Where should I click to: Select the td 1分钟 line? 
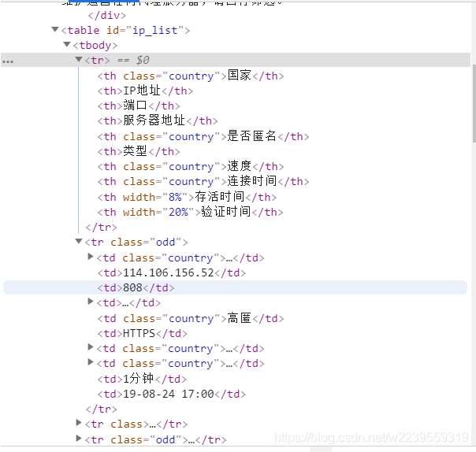coord(142,379)
